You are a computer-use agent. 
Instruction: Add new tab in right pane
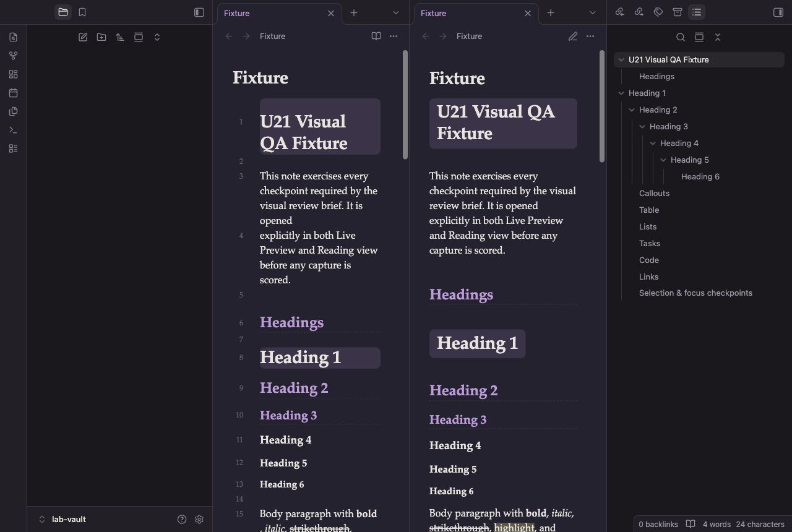pyautogui.click(x=551, y=13)
